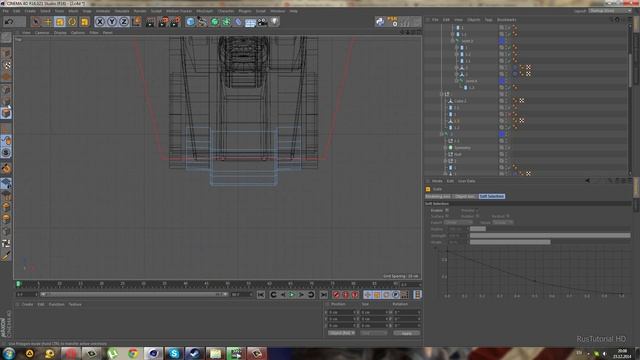Viewport: 640px width, 360px height.
Task: Click the S snap icon in left palette
Action: [6, 152]
